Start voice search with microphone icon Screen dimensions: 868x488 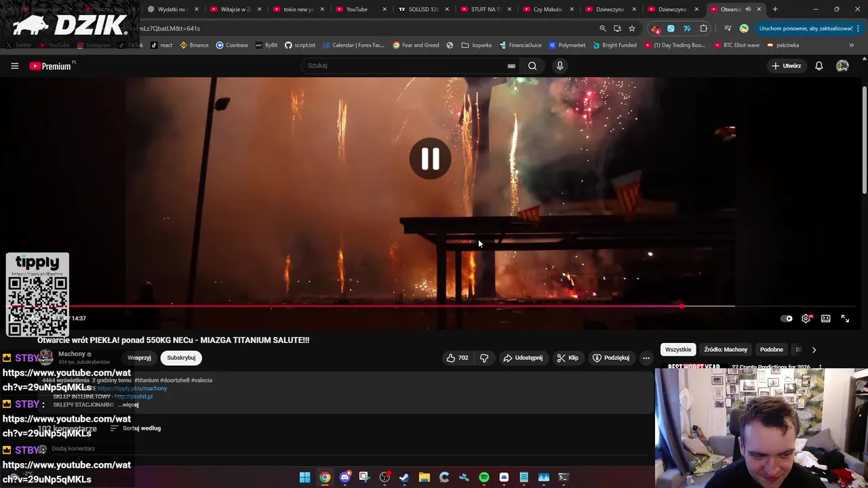pos(559,66)
